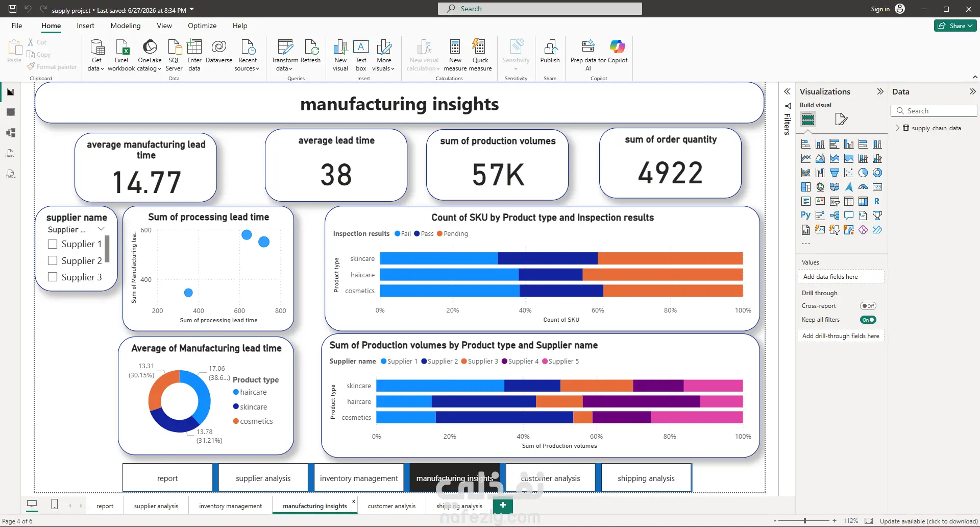Collapse the Visualizations pane
The image size is (980, 527).
pyautogui.click(x=880, y=91)
